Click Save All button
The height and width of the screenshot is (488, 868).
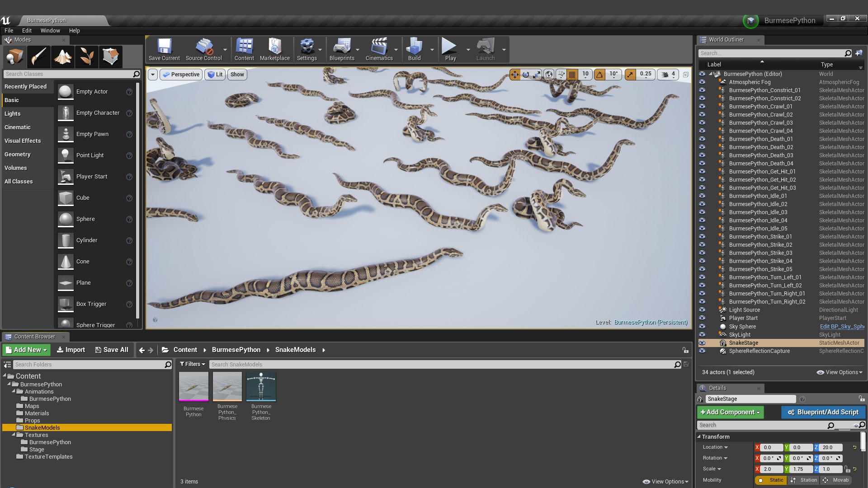tap(112, 350)
